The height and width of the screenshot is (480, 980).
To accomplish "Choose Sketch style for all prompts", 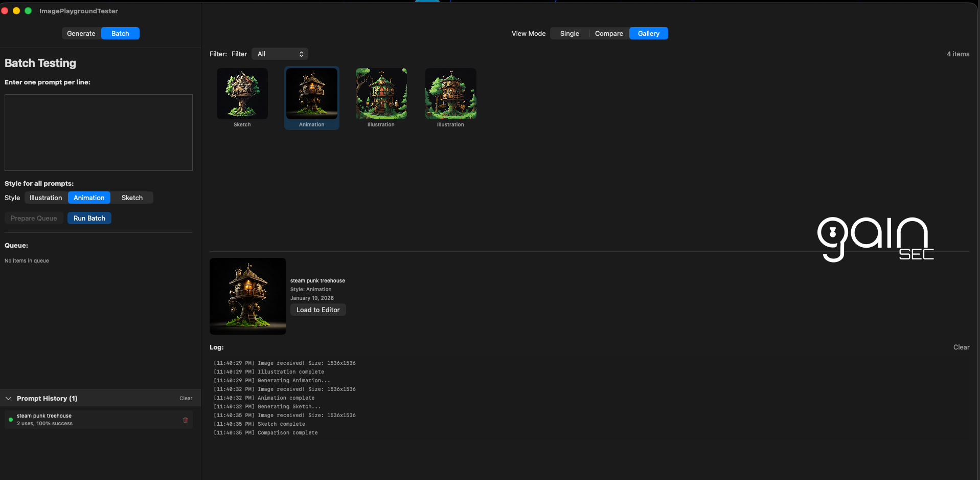I will coord(132,198).
